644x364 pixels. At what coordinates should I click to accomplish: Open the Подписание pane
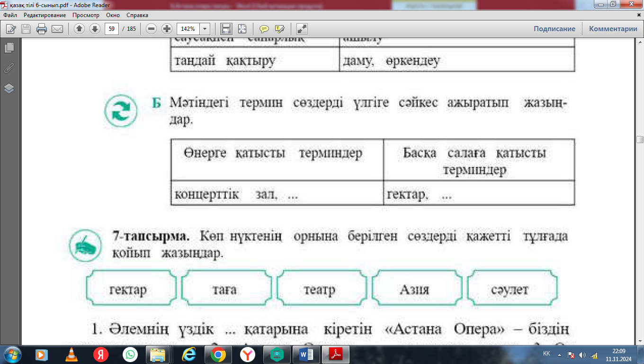(554, 29)
